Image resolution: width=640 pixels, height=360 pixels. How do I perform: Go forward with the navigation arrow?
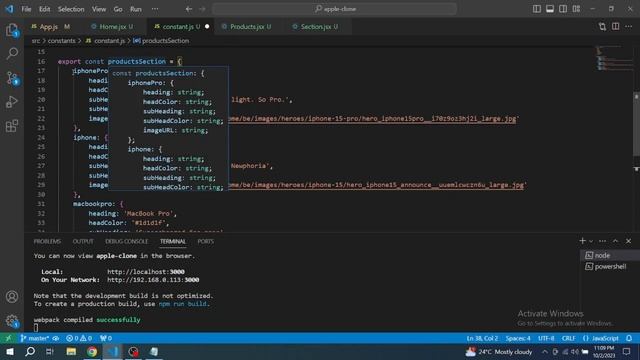202,9
